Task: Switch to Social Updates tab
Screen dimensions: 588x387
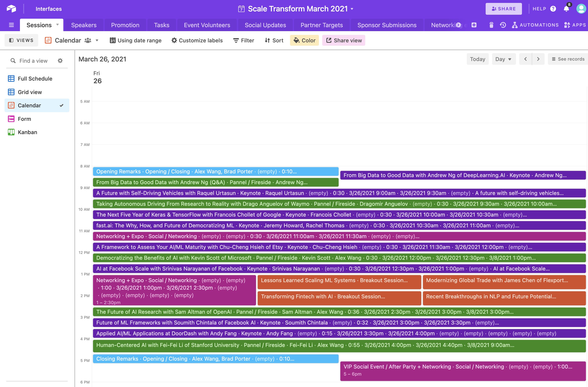Action: click(x=265, y=25)
